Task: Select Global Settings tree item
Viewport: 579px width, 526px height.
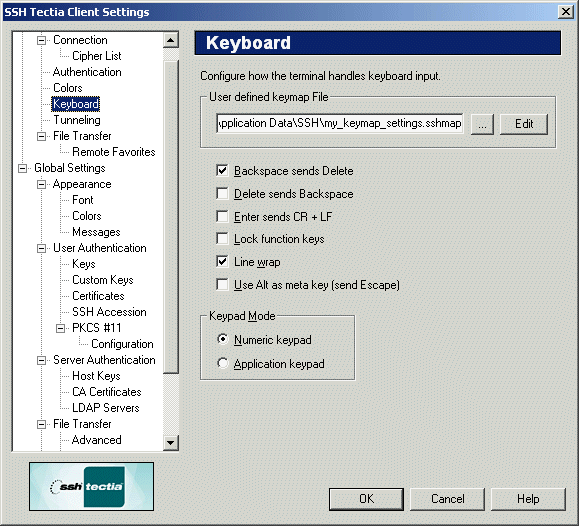Action: tap(70, 168)
